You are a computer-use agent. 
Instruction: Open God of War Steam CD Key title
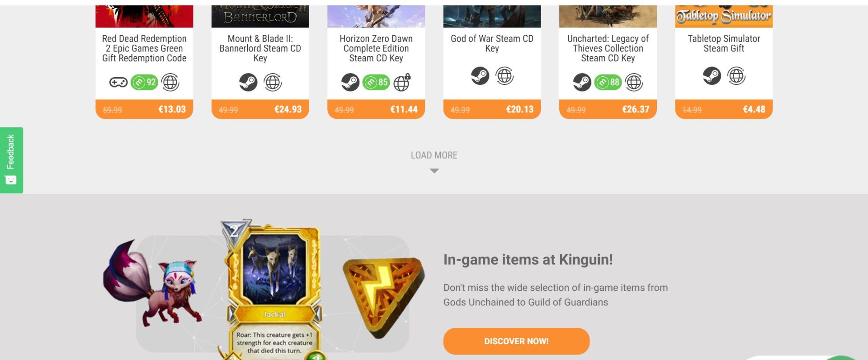pos(492,43)
